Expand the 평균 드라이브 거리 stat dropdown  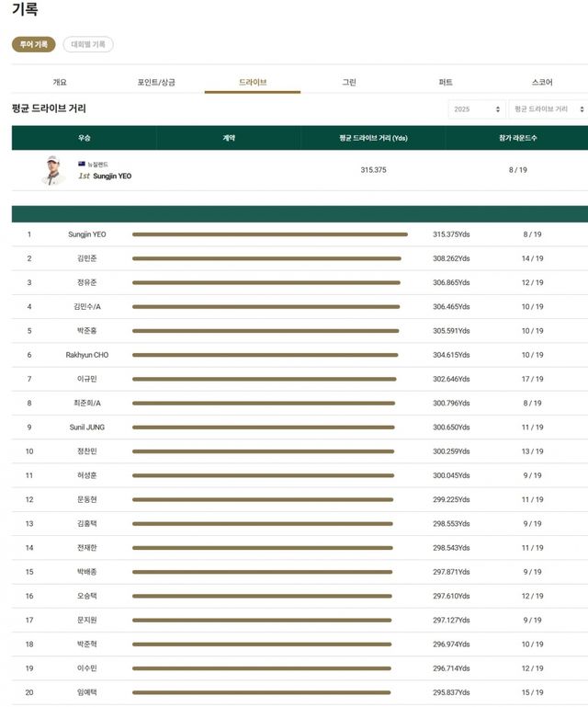(548, 109)
